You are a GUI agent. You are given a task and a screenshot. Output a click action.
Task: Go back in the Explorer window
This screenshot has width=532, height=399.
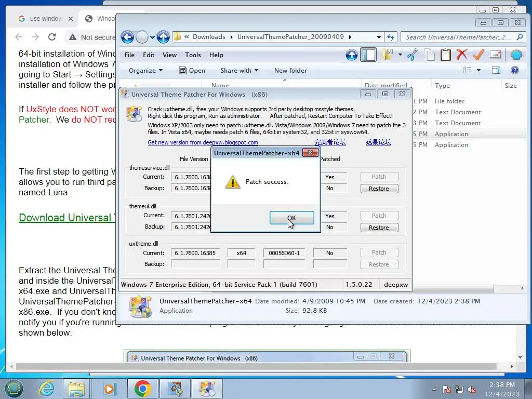click(x=127, y=37)
